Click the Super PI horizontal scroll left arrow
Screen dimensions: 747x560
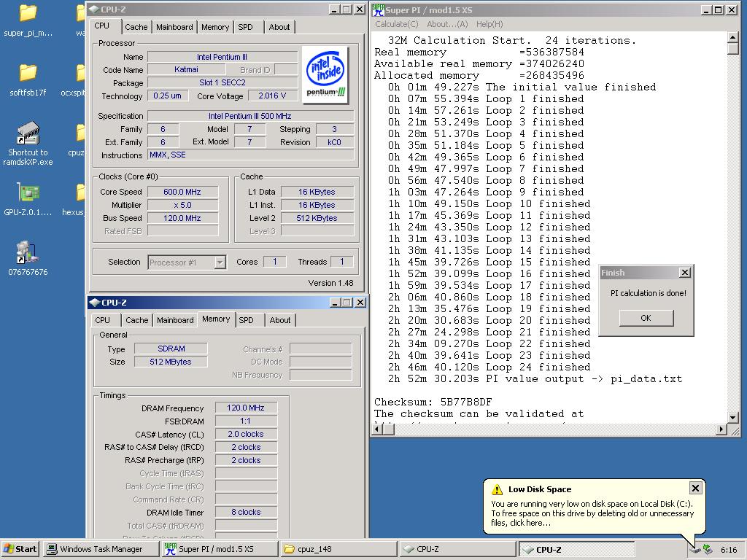377,429
